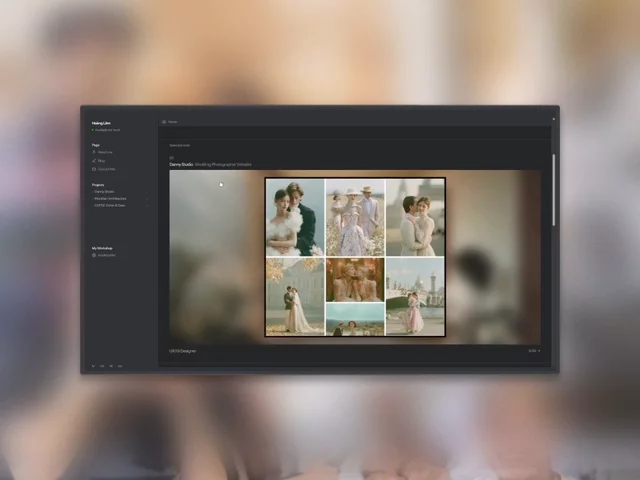Click the Available for work status

pyautogui.click(x=106, y=130)
